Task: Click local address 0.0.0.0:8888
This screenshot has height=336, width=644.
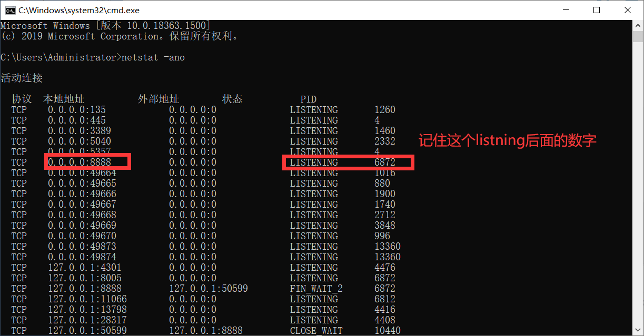Action: coord(80,162)
